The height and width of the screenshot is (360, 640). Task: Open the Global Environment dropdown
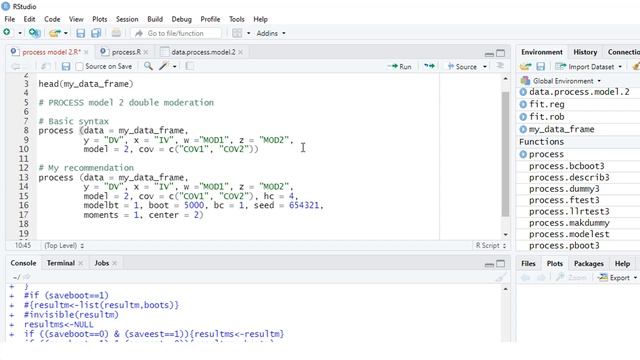click(561, 81)
